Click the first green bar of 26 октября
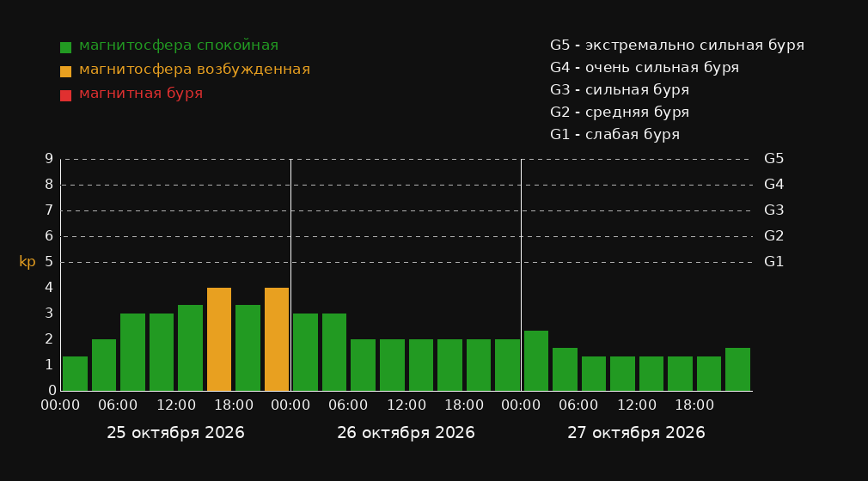Viewport: 868px width, 481px height. (306, 352)
